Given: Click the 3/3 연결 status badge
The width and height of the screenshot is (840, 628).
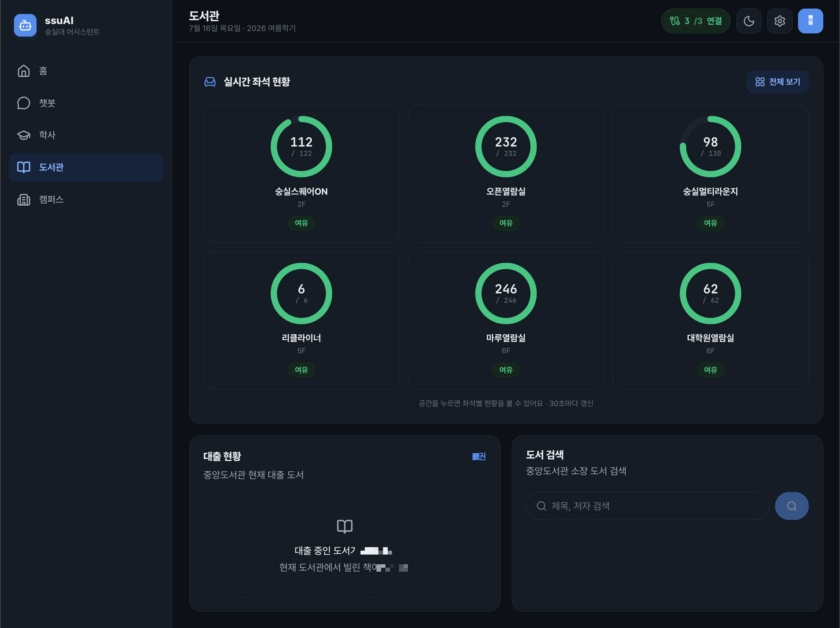Looking at the screenshot, I should pyautogui.click(x=696, y=21).
